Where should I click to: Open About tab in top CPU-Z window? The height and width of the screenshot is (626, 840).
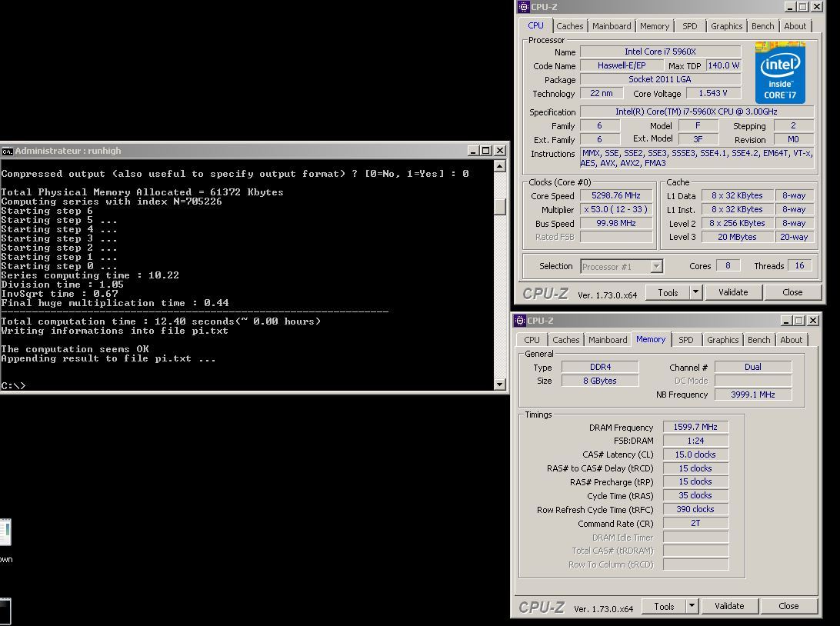(x=795, y=25)
